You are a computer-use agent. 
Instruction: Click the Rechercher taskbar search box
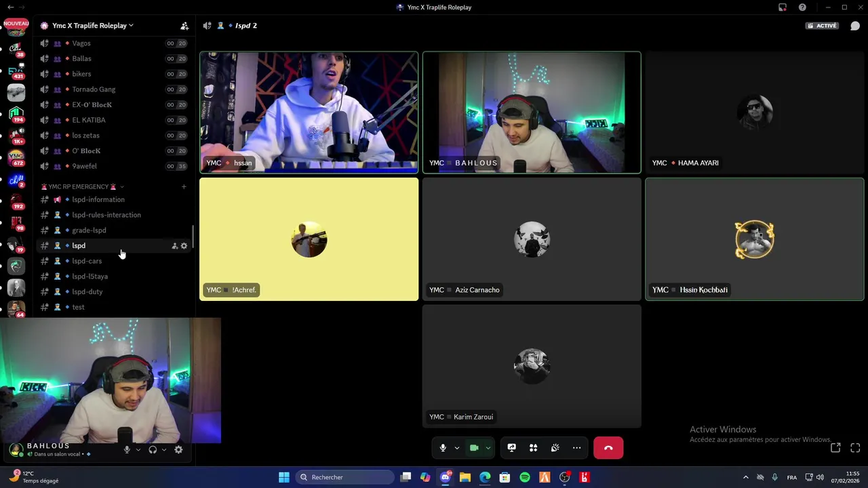pos(345,477)
